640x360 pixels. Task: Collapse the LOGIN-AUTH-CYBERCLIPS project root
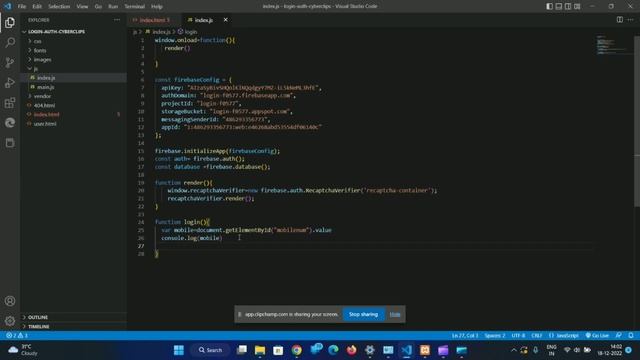(73, 31)
